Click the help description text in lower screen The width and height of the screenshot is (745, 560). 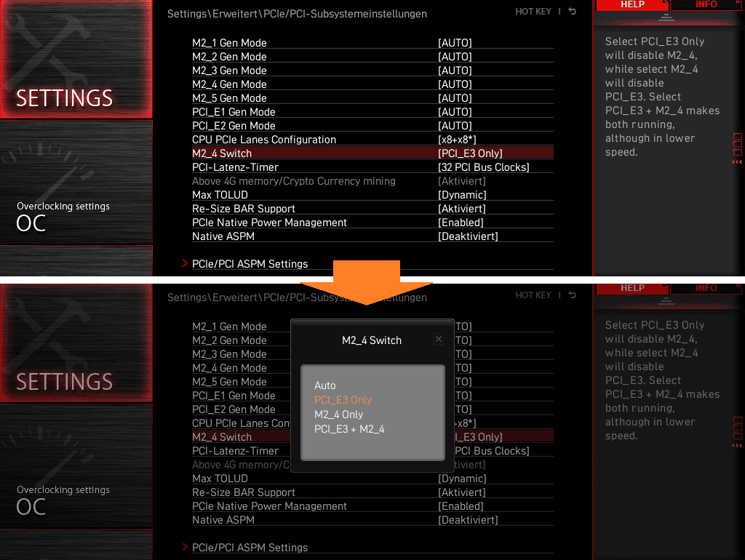pos(662,380)
